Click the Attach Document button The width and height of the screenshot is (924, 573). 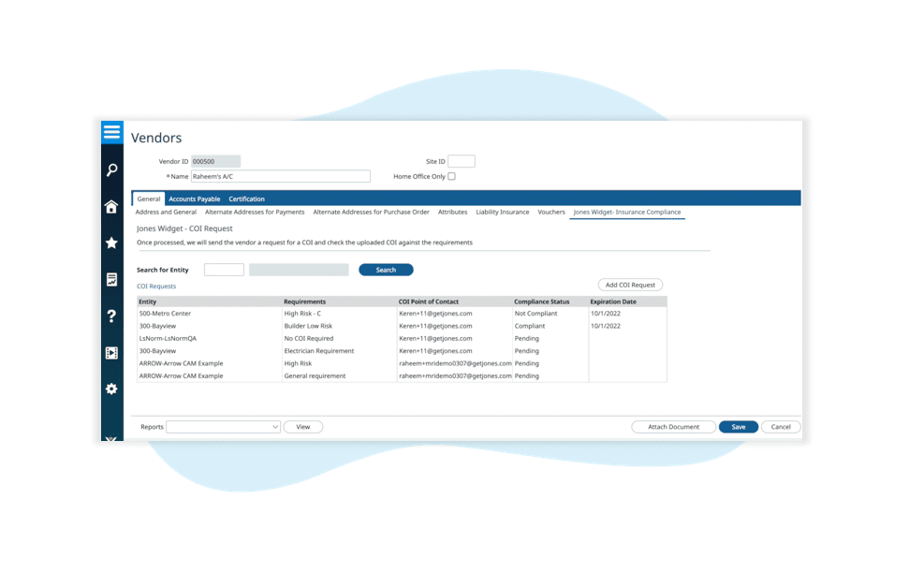673,427
